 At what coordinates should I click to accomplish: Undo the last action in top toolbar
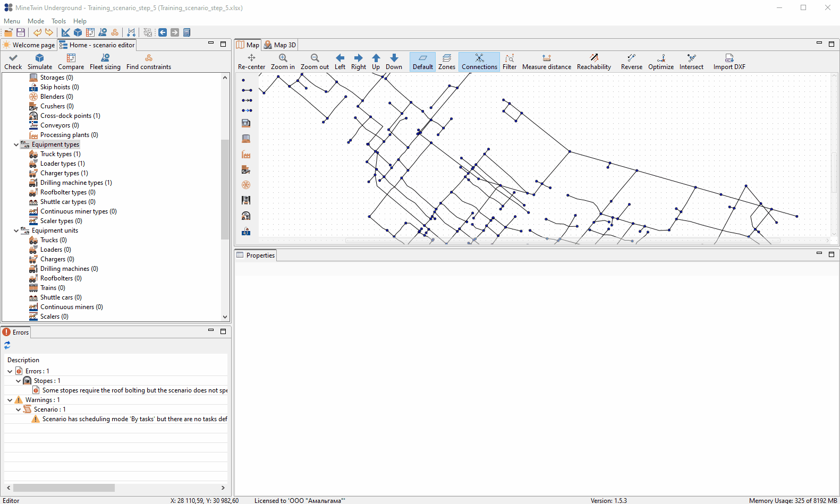37,32
